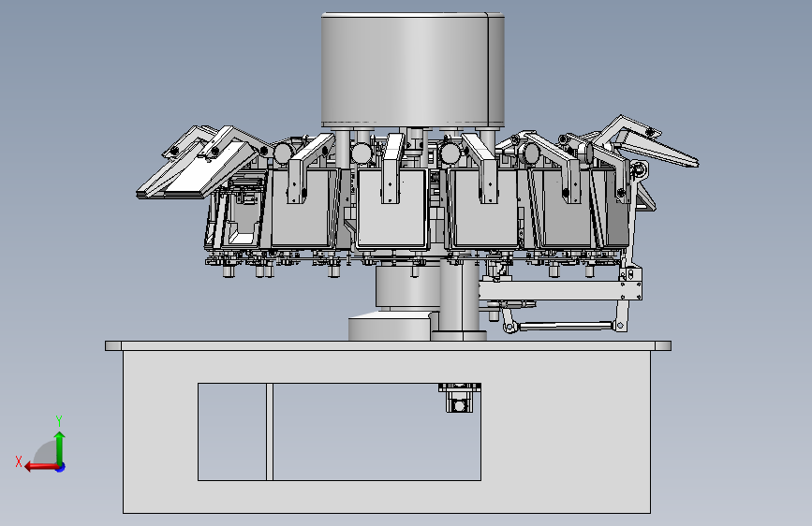
Task: Select the large cylindrical hopper on top
Action: click(412, 70)
